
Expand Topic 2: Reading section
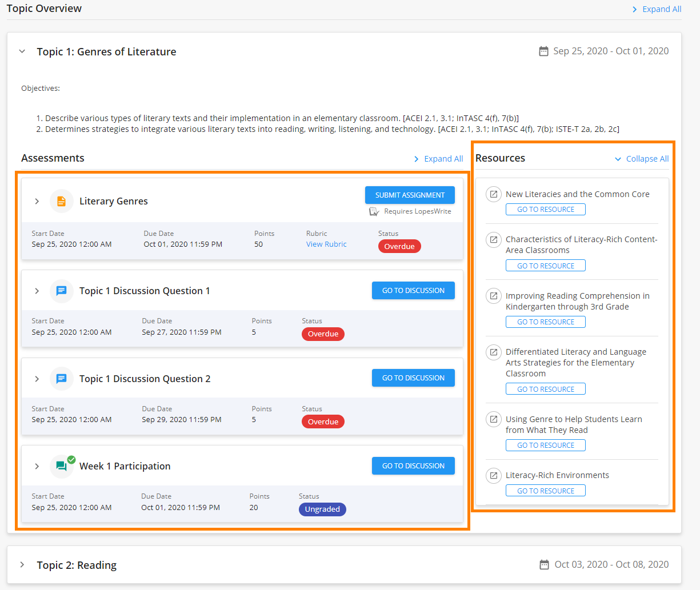click(x=22, y=565)
